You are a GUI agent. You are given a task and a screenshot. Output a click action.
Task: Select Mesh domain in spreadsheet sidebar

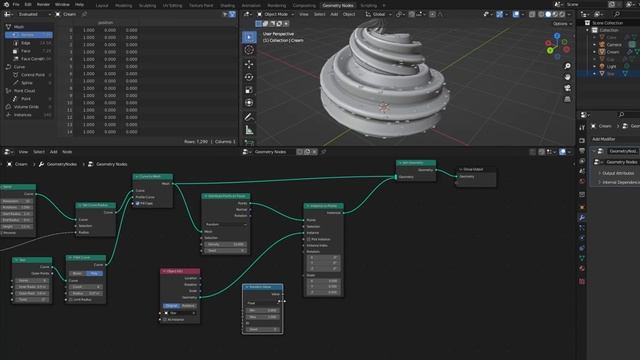coord(19,27)
